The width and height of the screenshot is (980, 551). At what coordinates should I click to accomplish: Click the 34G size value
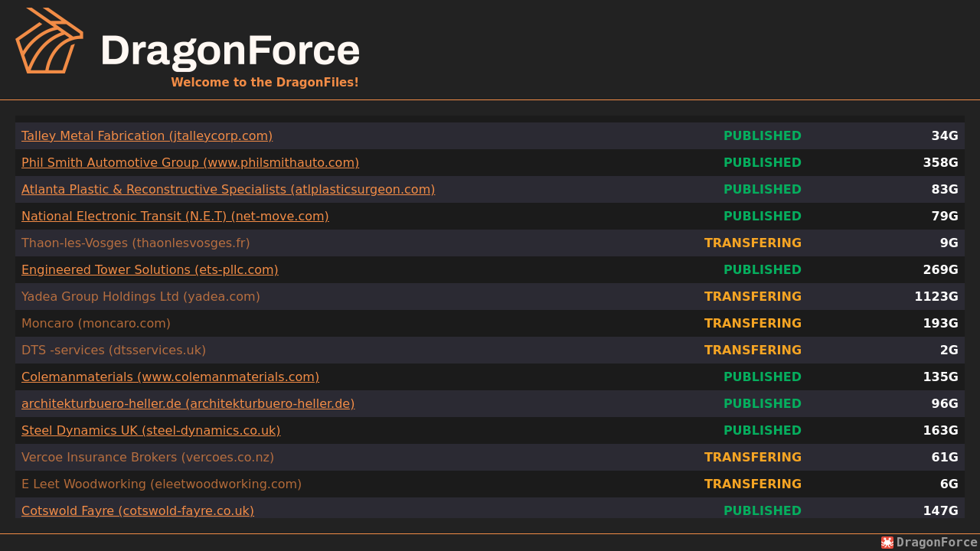pos(945,135)
